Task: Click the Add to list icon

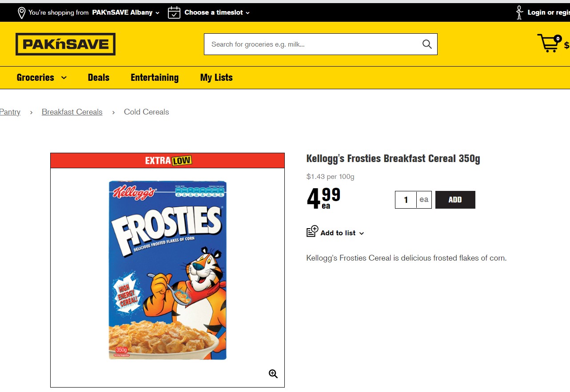Action: (312, 231)
